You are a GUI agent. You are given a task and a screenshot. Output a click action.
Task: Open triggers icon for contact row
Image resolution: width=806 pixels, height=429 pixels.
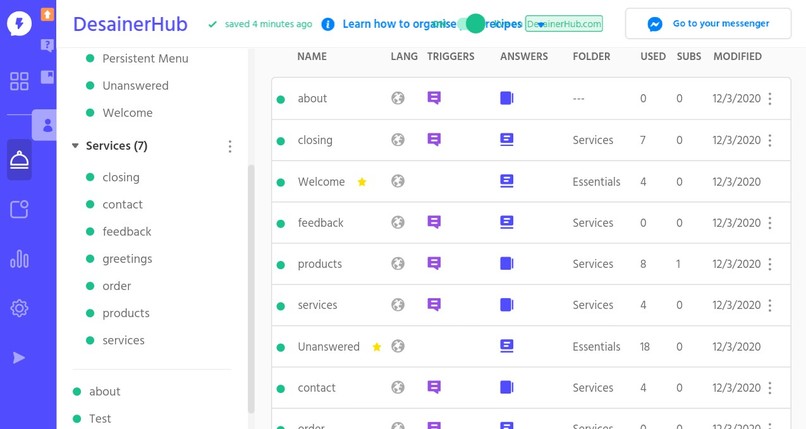coord(434,387)
